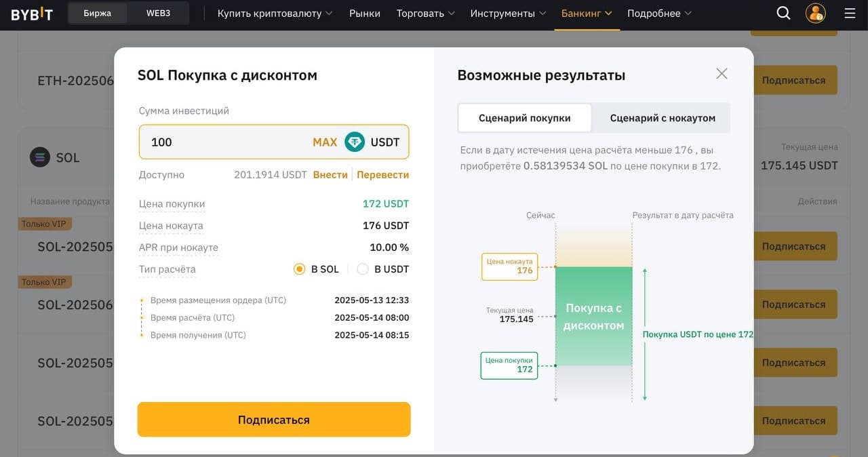Switch to Сценарий с нокаутом tab
The image size is (868, 457).
coord(663,117)
